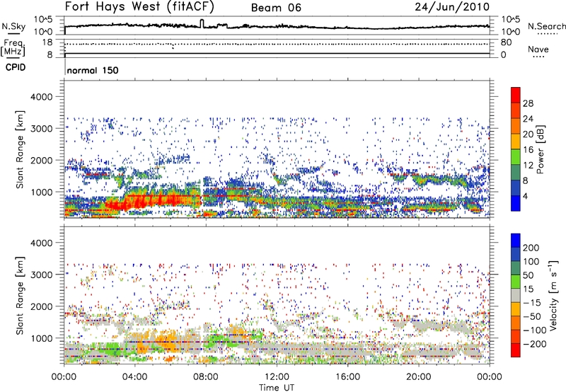Click the "16:00" time tick label
The width and height of the screenshot is (566, 392).
coord(347,377)
